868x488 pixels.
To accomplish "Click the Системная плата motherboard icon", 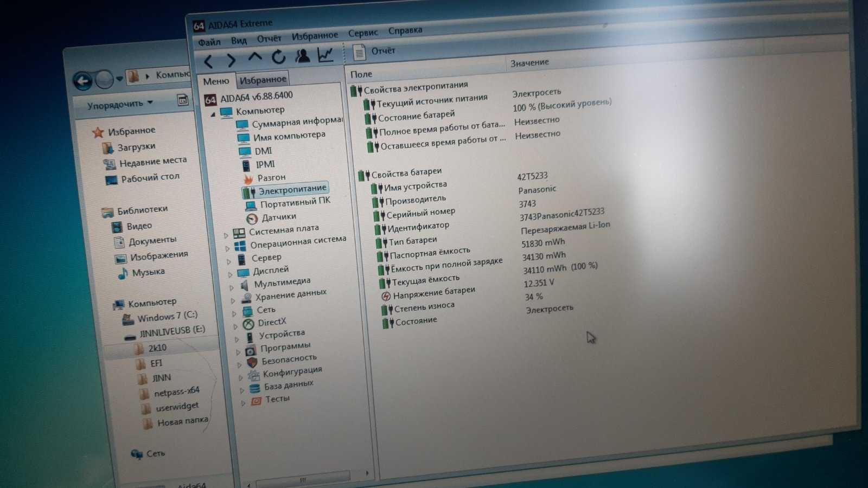I will [239, 234].
